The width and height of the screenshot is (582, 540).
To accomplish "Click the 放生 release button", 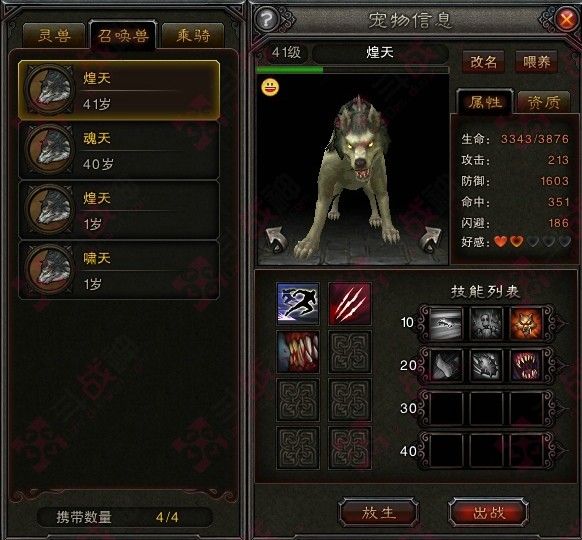I will (x=379, y=513).
